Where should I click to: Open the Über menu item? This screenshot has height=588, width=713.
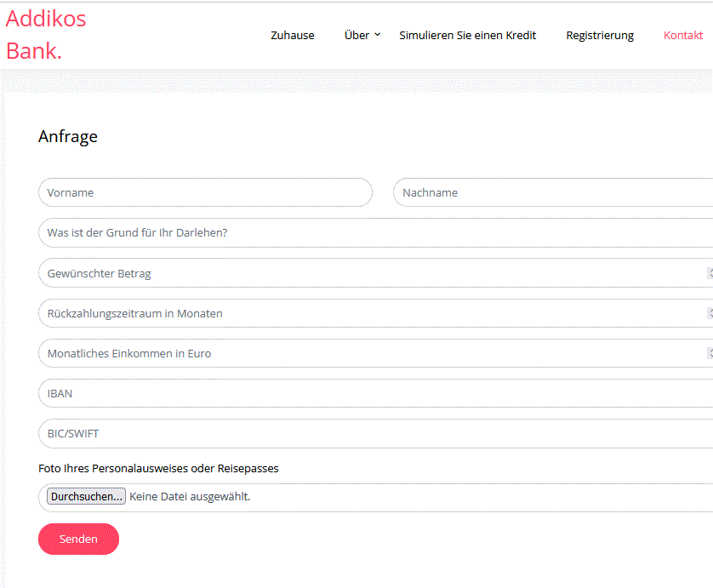356,36
